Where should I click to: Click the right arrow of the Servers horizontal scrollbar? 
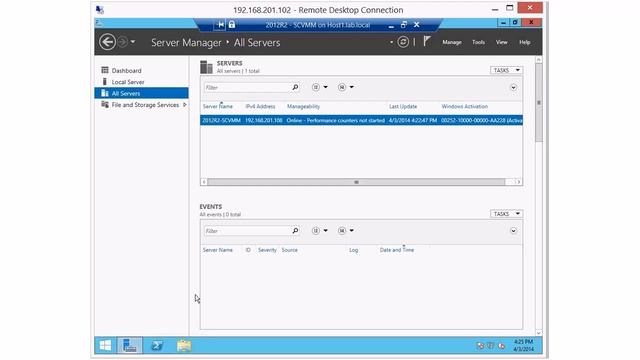point(518,182)
